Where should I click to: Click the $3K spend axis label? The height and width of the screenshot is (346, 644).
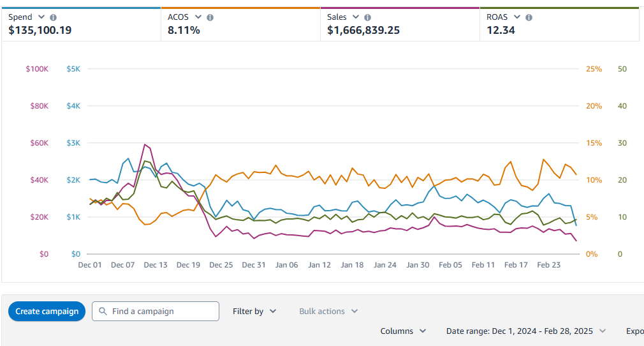point(73,143)
